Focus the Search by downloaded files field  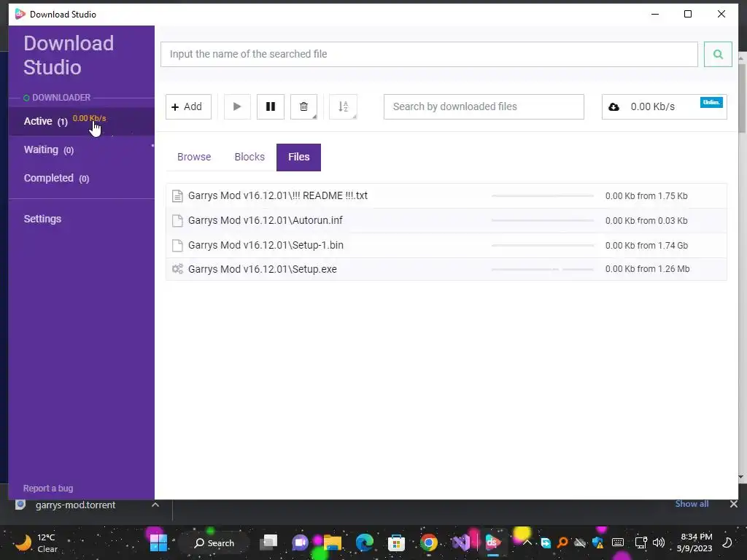pos(484,106)
